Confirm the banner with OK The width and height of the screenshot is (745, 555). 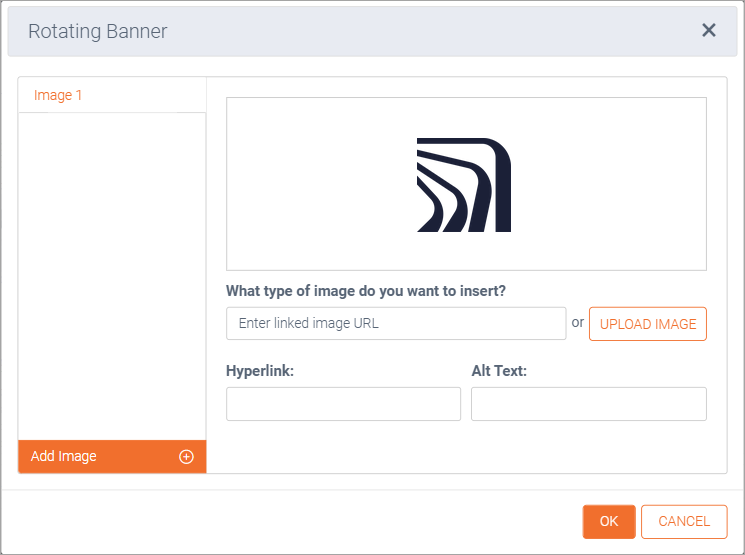[x=609, y=521]
